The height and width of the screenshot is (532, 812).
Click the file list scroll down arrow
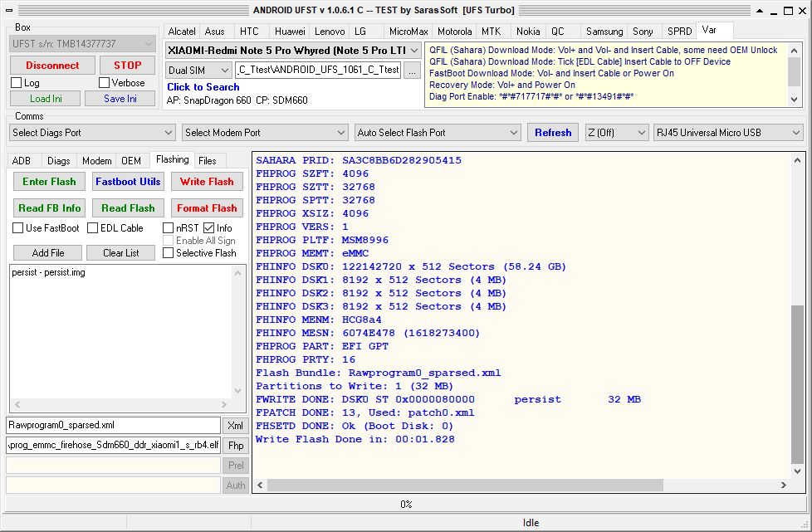coord(237,391)
